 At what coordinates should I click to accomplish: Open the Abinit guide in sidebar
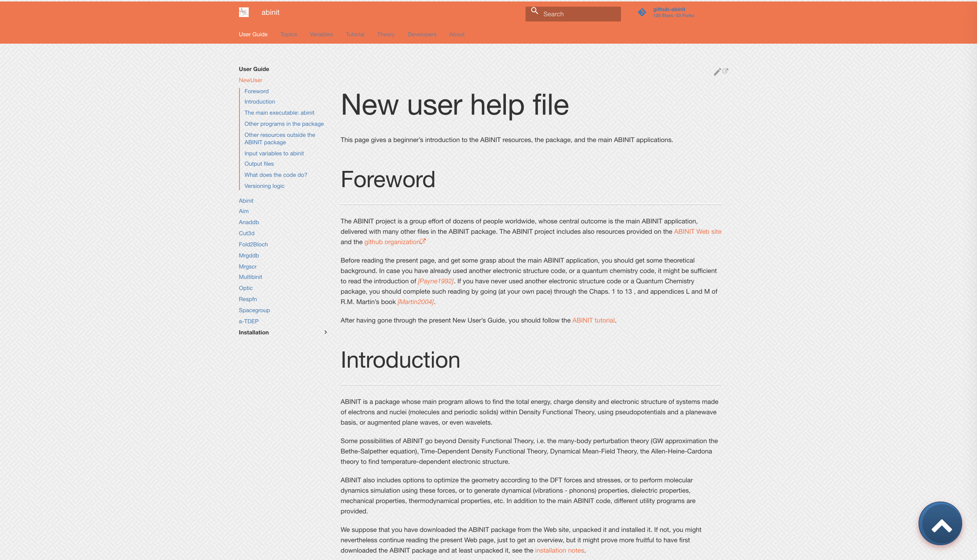pyautogui.click(x=246, y=201)
